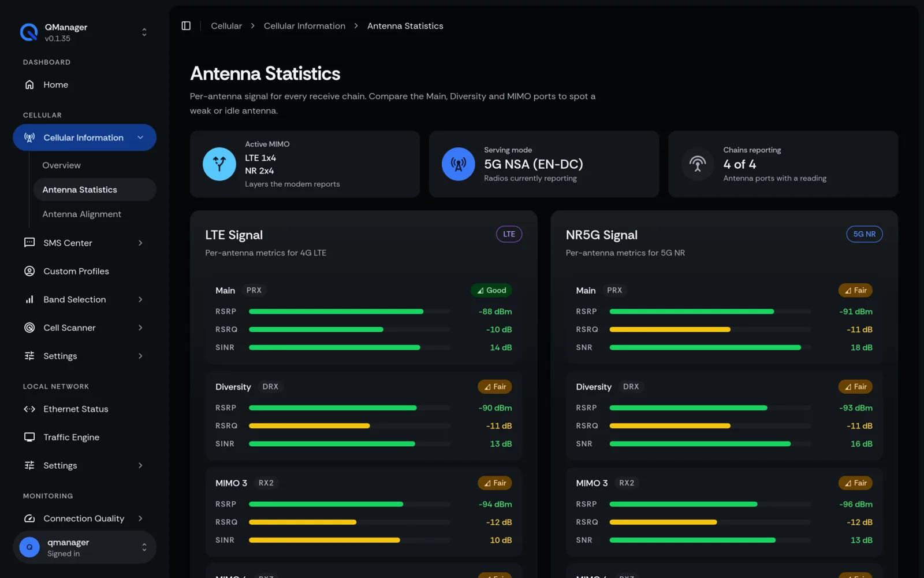
Task: Toggle the sidebar panel icon
Action: pos(186,26)
